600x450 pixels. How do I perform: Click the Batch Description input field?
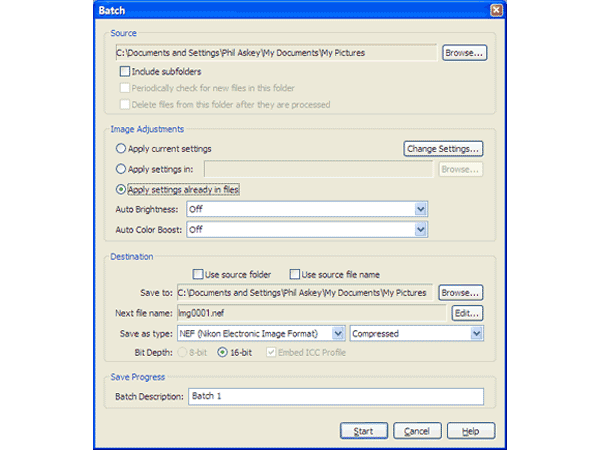336,396
